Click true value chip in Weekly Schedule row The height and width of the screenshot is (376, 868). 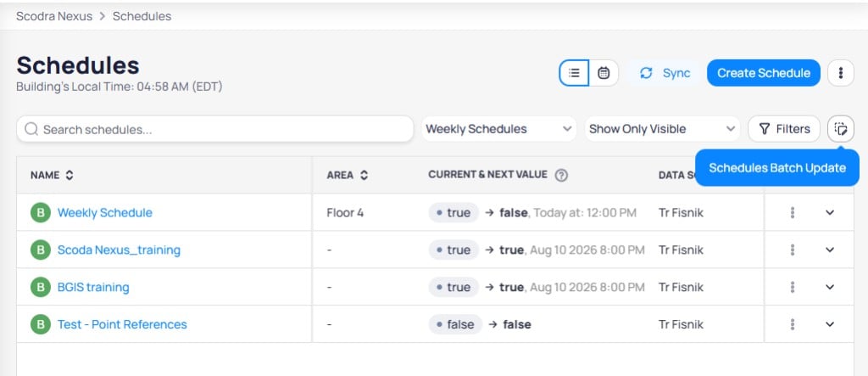click(x=453, y=212)
